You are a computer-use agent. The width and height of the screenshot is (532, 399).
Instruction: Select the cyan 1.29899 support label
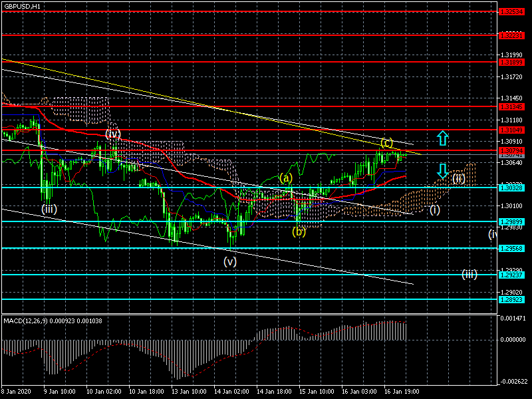pyautogui.click(x=511, y=221)
